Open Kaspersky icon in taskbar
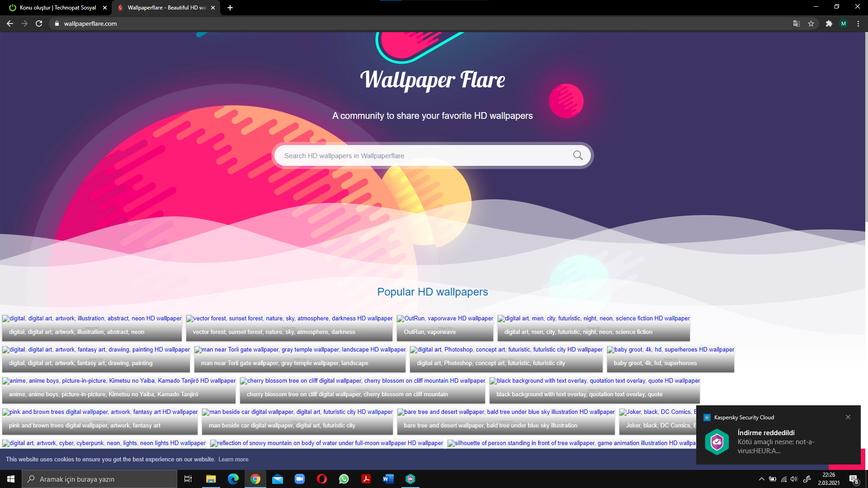This screenshot has width=868, height=488. tap(410, 479)
